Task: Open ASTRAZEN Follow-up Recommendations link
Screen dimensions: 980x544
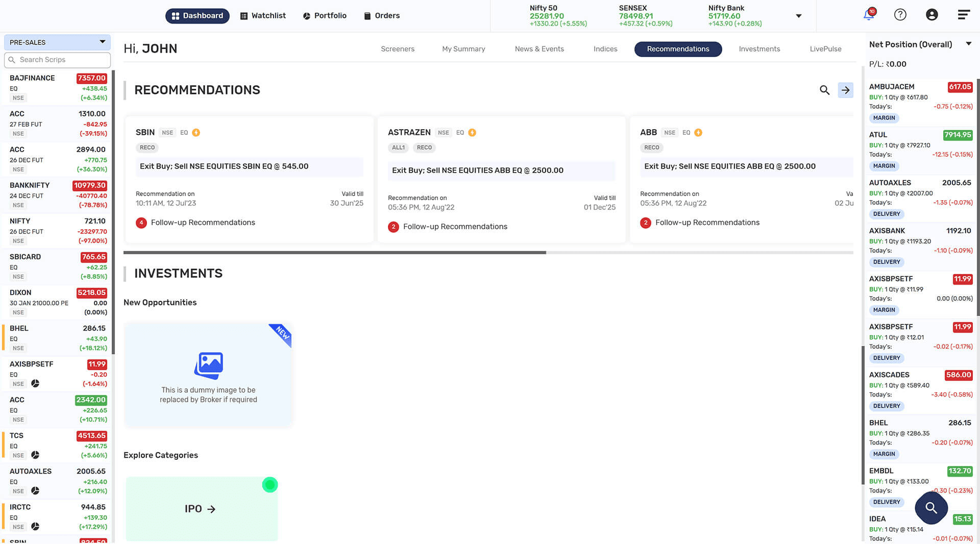Action: [455, 227]
